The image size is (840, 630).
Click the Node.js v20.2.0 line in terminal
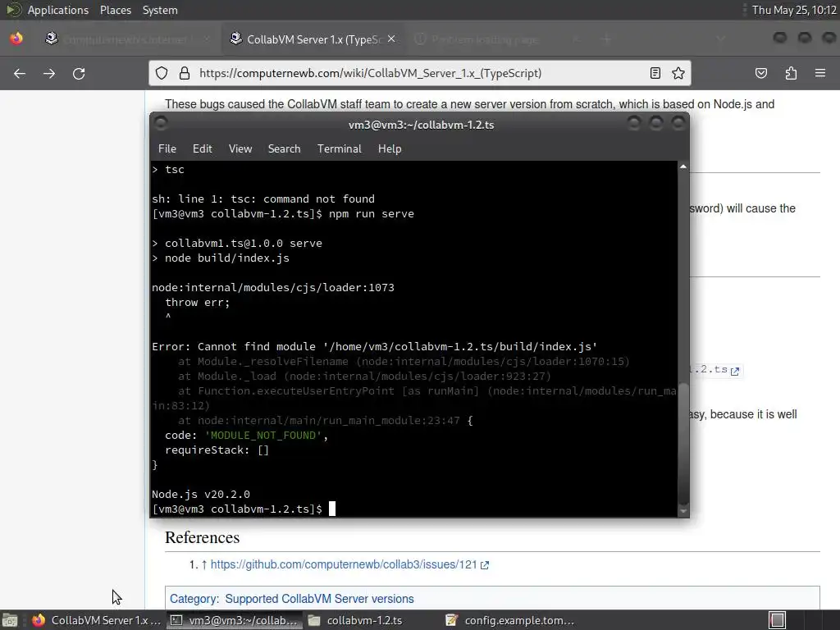(201, 495)
